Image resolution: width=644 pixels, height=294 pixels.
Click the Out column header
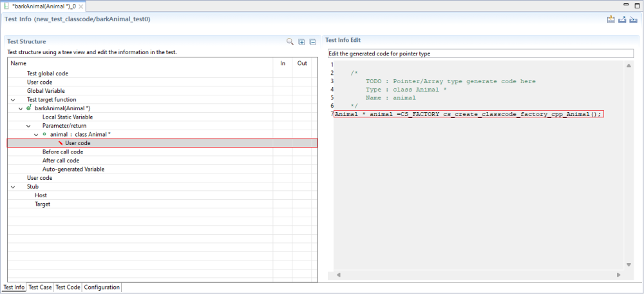(x=302, y=63)
